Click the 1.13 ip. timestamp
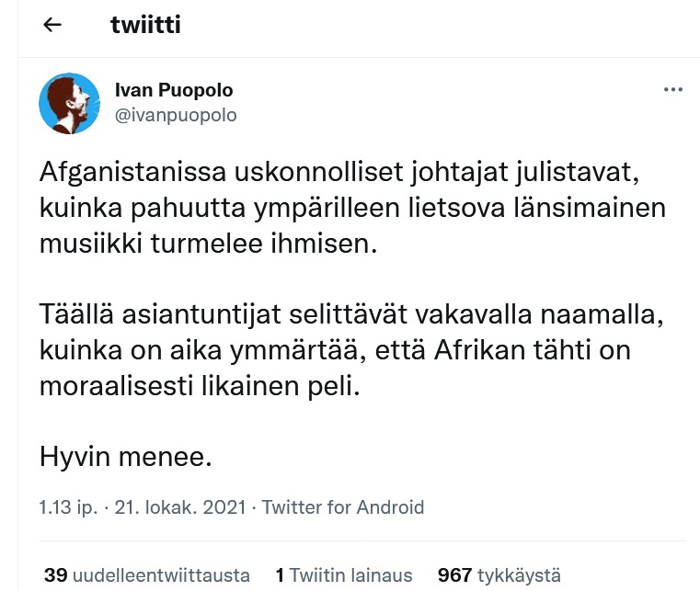The image size is (700, 591). pos(67,506)
